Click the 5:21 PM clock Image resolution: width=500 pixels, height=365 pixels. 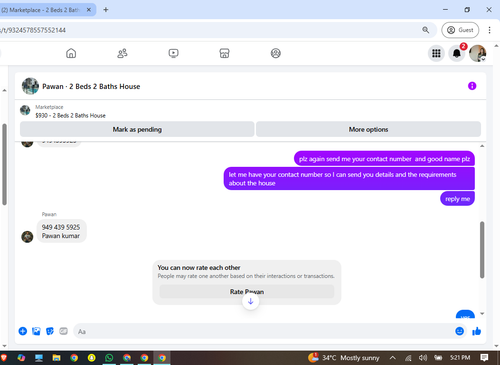460,358
